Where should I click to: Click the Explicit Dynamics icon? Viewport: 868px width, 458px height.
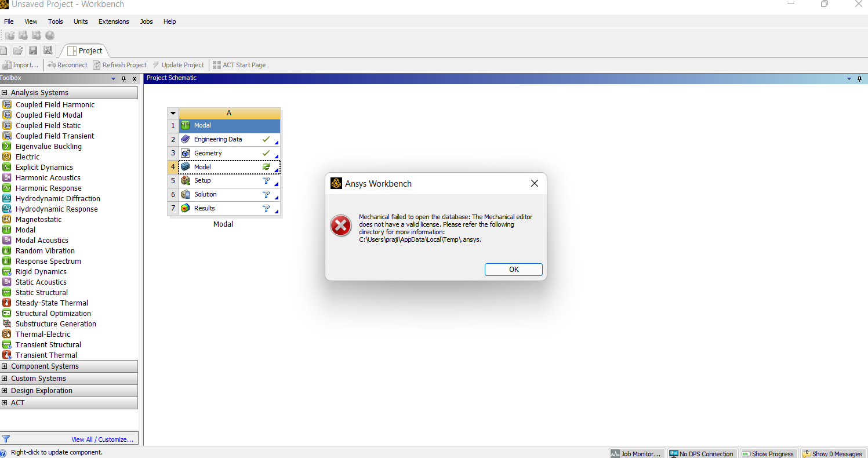tap(7, 167)
